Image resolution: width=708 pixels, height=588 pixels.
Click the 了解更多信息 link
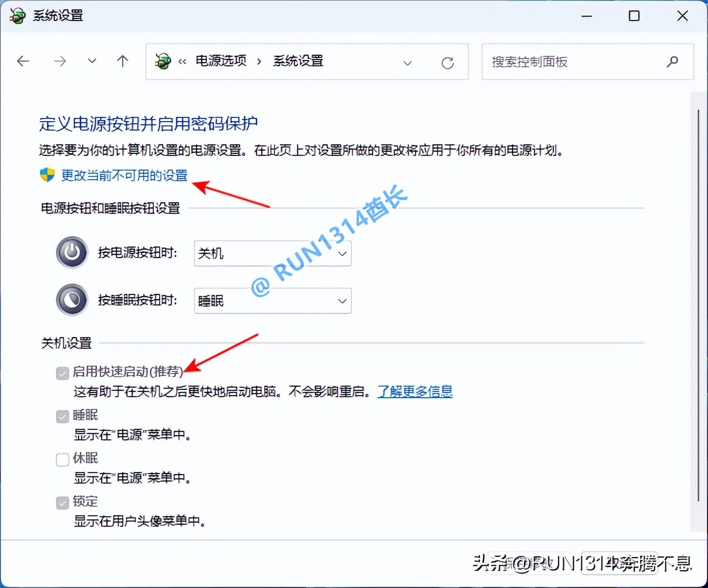(x=415, y=391)
